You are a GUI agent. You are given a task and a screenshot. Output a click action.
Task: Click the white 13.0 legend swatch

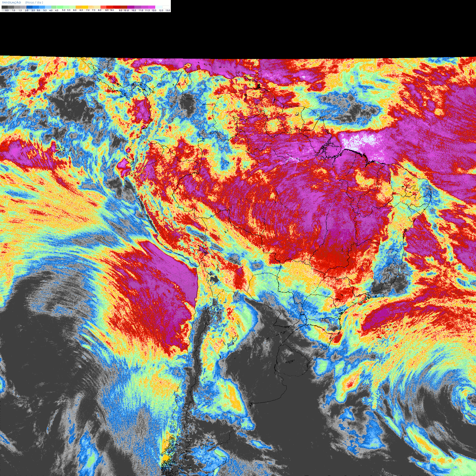coord(166,7)
